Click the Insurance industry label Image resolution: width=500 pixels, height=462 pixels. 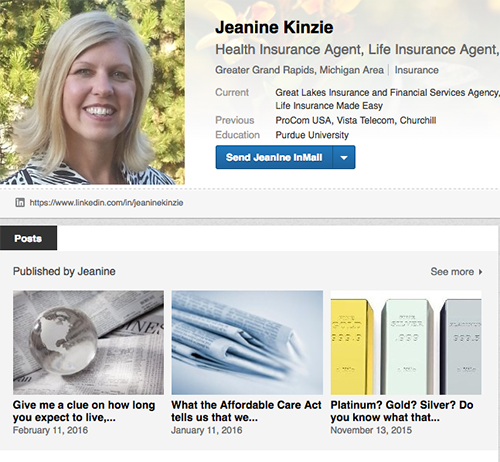[x=417, y=70]
